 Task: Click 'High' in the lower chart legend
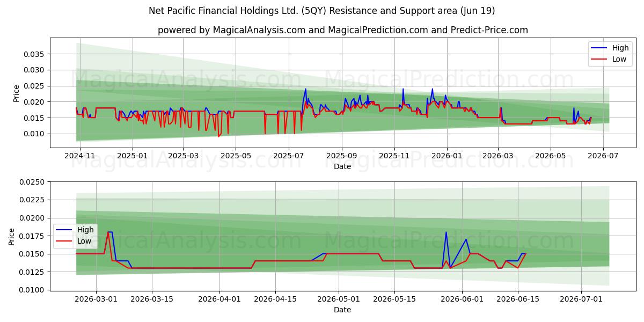pyautogui.click(x=85, y=230)
